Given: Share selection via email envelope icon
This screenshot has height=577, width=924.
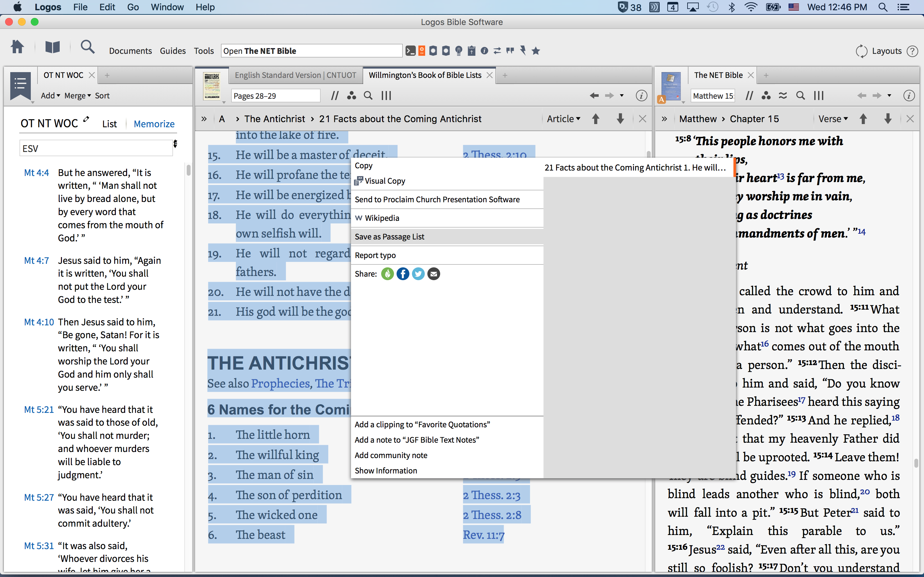Looking at the screenshot, I should pyautogui.click(x=433, y=274).
